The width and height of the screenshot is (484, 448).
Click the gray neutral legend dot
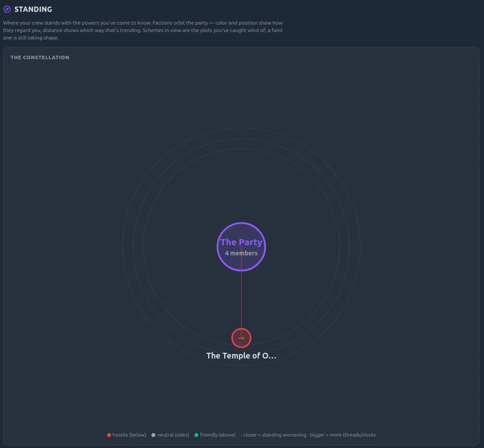click(154, 435)
